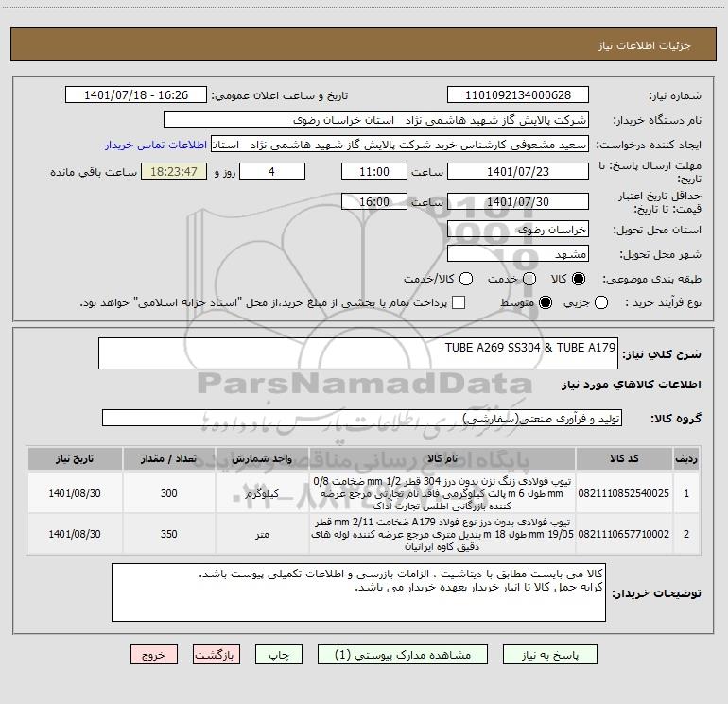Click item code 0821110657710002

[624, 534]
